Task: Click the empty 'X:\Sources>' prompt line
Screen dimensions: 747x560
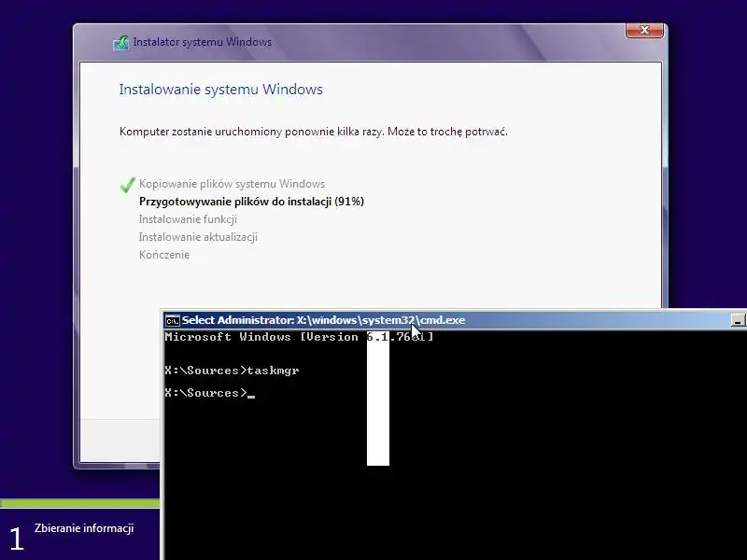Action: [x=209, y=393]
